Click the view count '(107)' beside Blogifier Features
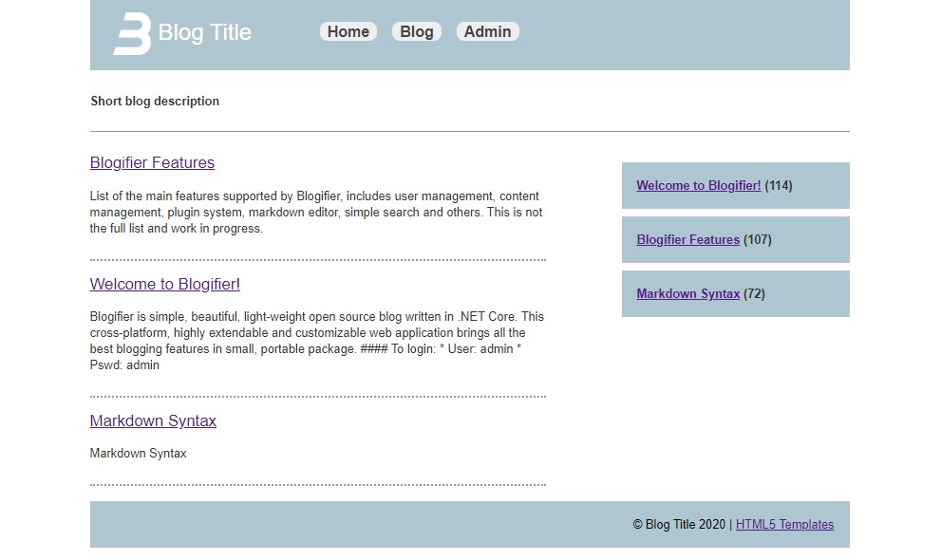Viewport: 941px width, 560px height. 757,239
